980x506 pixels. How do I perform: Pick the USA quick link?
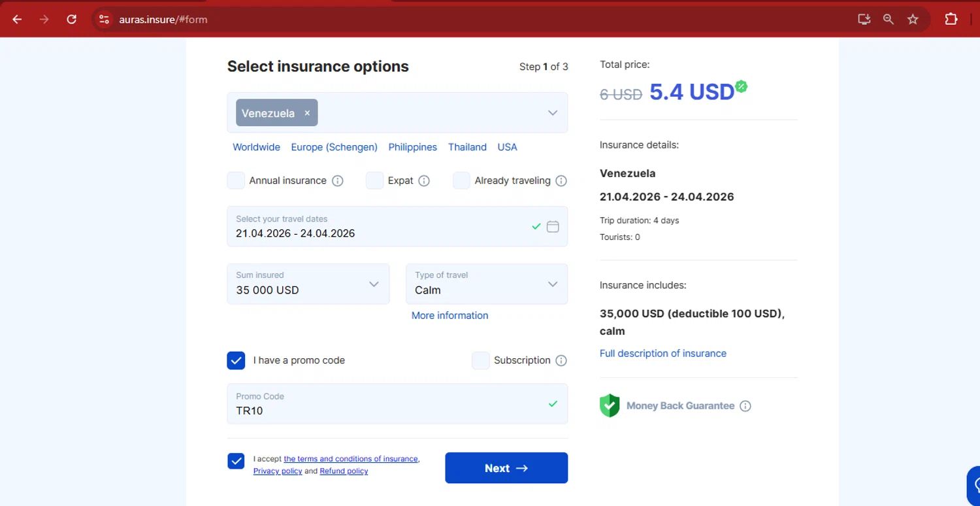point(507,147)
